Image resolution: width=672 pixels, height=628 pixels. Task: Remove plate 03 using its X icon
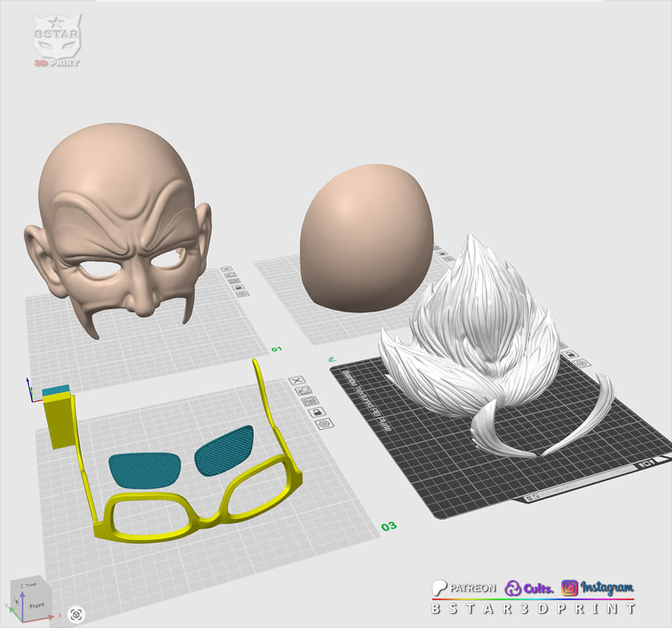297,381
